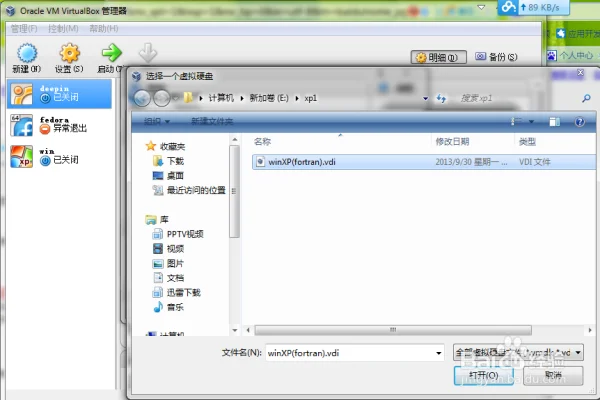Click the Back navigation arrow in file dialog
Viewport: 600px width, 400px height.
coord(142,98)
